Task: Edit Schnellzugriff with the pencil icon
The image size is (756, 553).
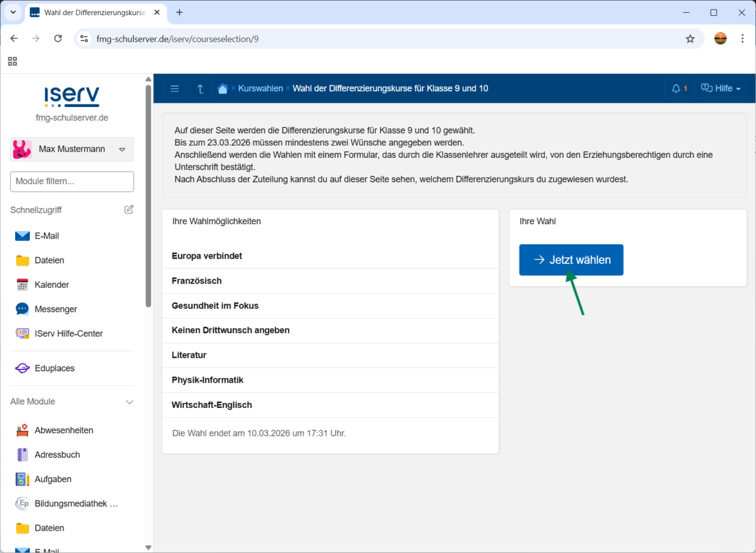Action: click(129, 210)
